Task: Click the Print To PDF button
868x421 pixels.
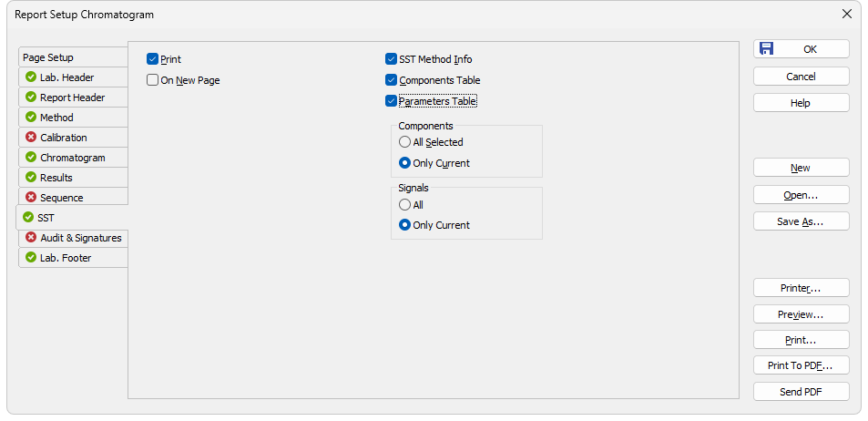Action: 801,365
